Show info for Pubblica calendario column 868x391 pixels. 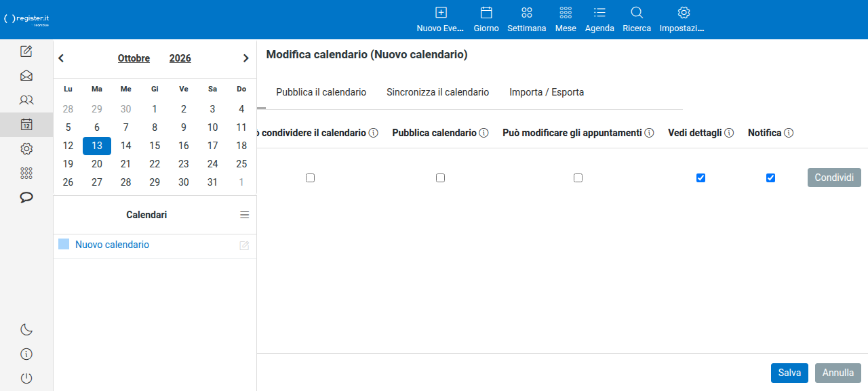click(x=484, y=133)
